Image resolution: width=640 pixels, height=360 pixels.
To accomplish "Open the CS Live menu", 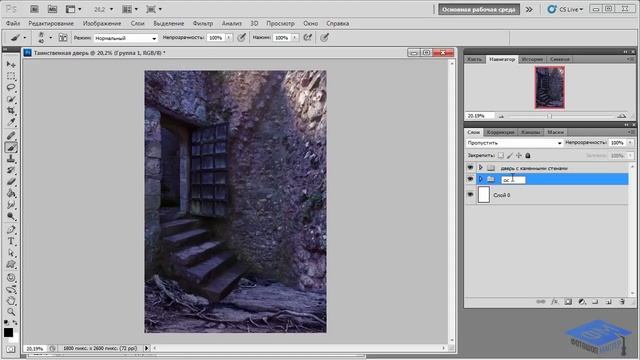I will click(x=566, y=9).
